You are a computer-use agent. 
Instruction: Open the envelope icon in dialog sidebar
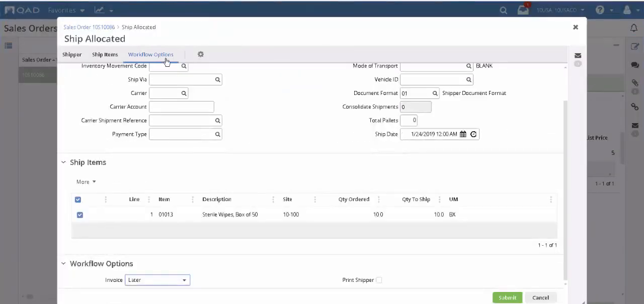click(x=578, y=56)
